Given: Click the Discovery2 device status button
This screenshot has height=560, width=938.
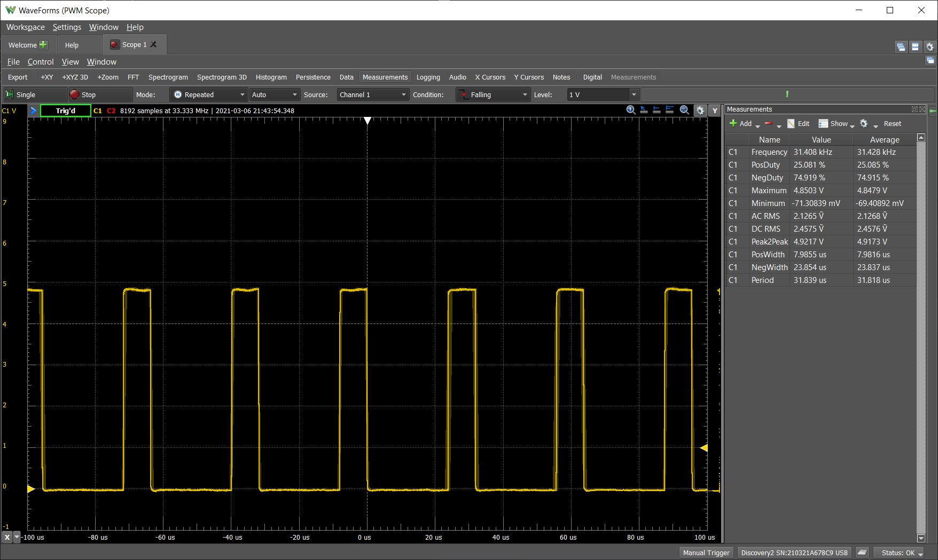Looking at the screenshot, I should click(x=794, y=553).
